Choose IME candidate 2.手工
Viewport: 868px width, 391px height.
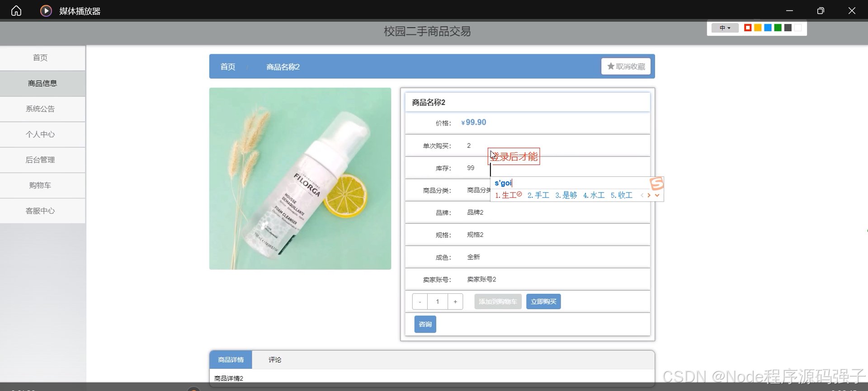(x=538, y=195)
